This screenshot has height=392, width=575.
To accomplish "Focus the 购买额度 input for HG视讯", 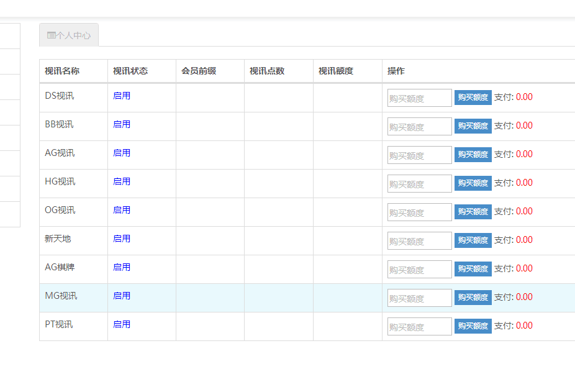I will click(420, 184).
